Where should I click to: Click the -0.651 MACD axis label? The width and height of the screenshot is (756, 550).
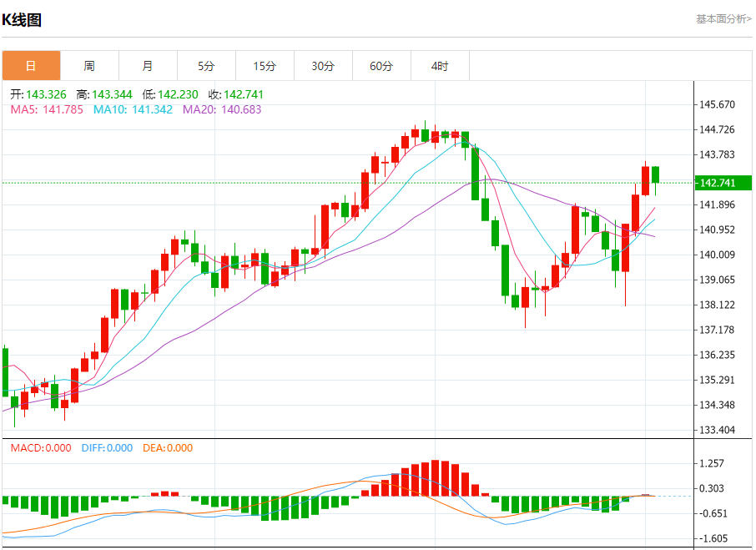click(x=713, y=513)
